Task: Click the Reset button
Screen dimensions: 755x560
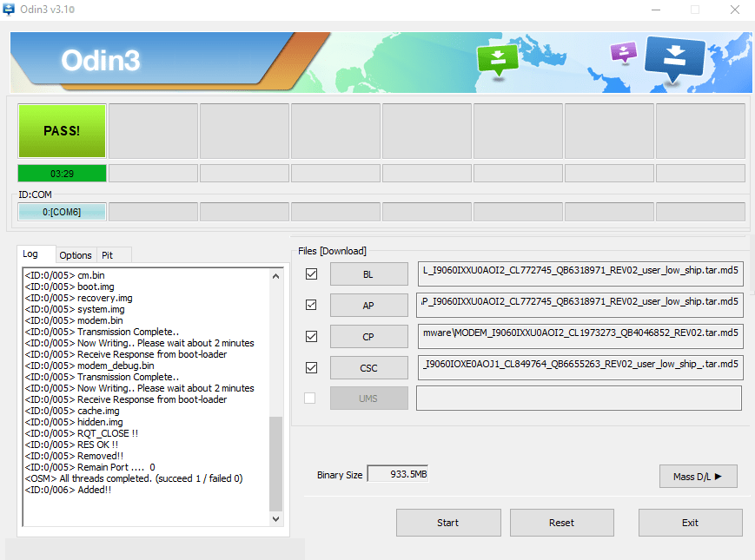Action: 562,523
